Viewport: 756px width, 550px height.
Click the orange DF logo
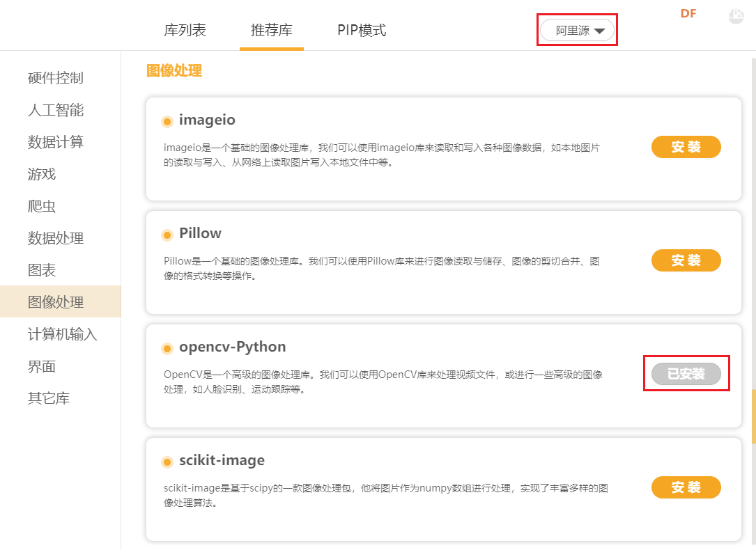tap(688, 14)
